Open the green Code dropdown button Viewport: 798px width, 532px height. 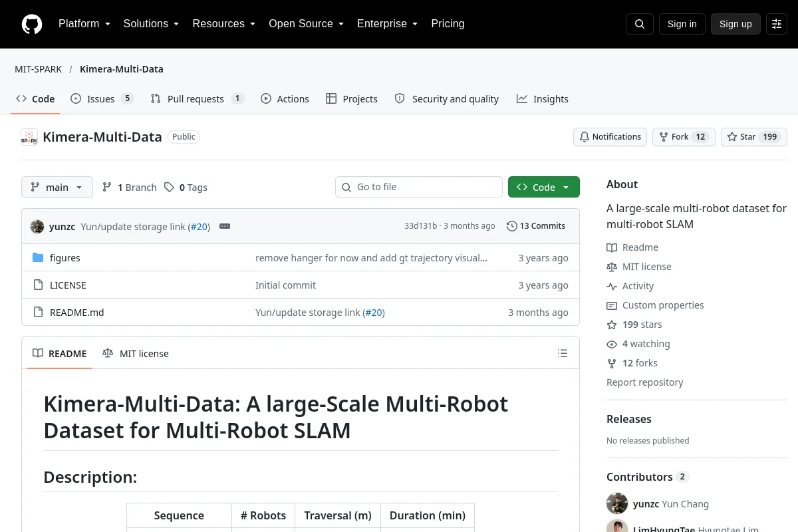point(544,187)
